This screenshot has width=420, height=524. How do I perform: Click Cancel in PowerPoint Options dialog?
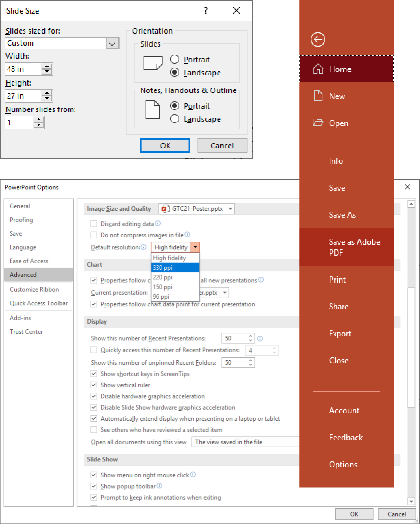click(x=396, y=514)
